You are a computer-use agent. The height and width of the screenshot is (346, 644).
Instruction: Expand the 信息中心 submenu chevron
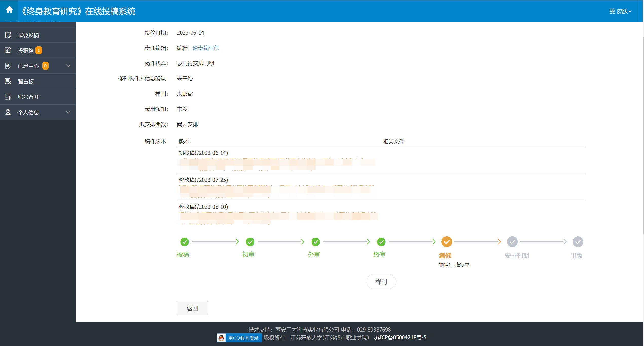[x=68, y=66]
